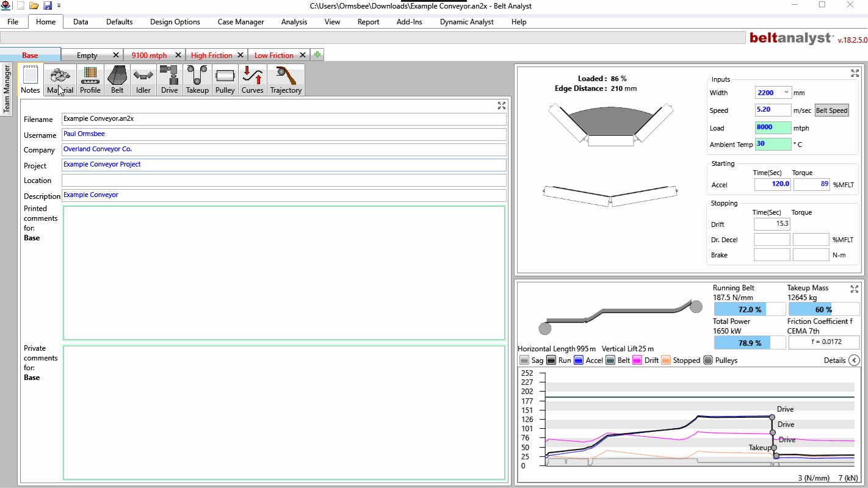Click the Brake Time input field
Image resolution: width=868 pixels, height=488 pixels.
(772, 255)
